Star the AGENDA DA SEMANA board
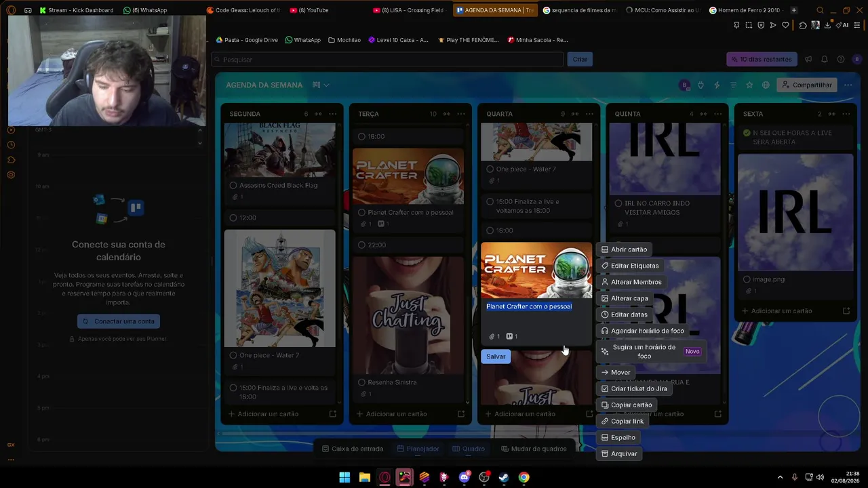 click(x=749, y=85)
